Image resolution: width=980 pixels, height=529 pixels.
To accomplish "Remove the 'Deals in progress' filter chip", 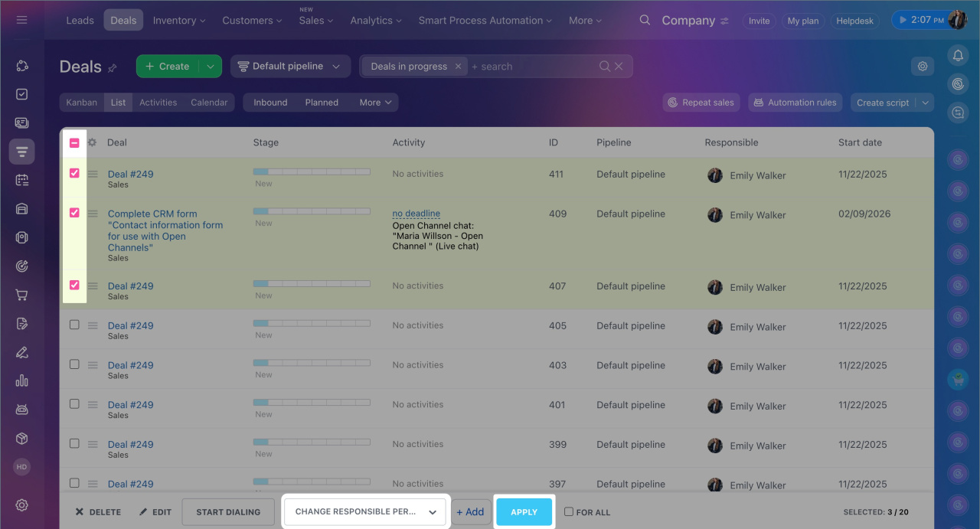I will pyautogui.click(x=458, y=67).
